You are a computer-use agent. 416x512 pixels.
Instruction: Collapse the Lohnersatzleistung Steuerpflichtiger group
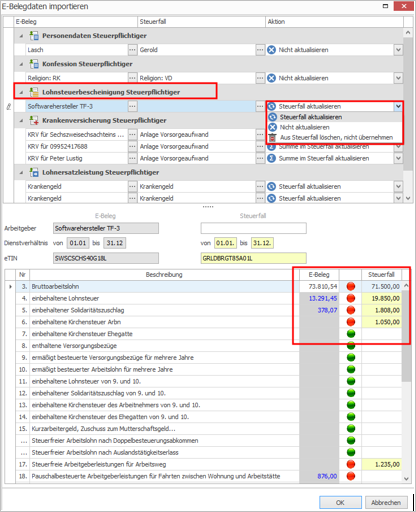[x=21, y=173]
